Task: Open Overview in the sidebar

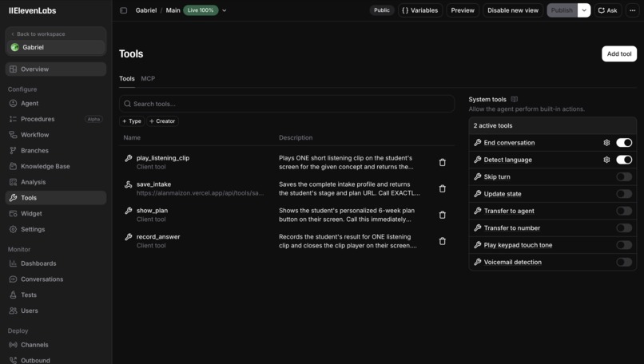Action: click(x=56, y=69)
